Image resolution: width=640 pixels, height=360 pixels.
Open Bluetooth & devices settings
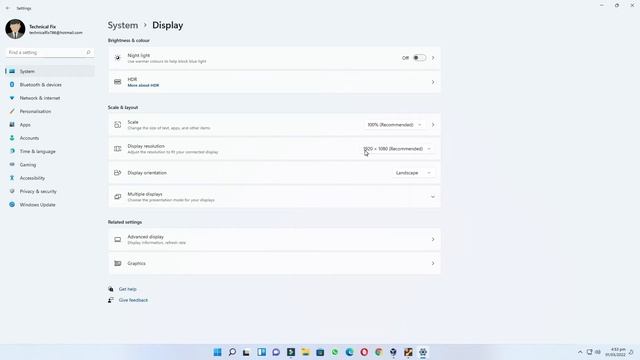50,85
